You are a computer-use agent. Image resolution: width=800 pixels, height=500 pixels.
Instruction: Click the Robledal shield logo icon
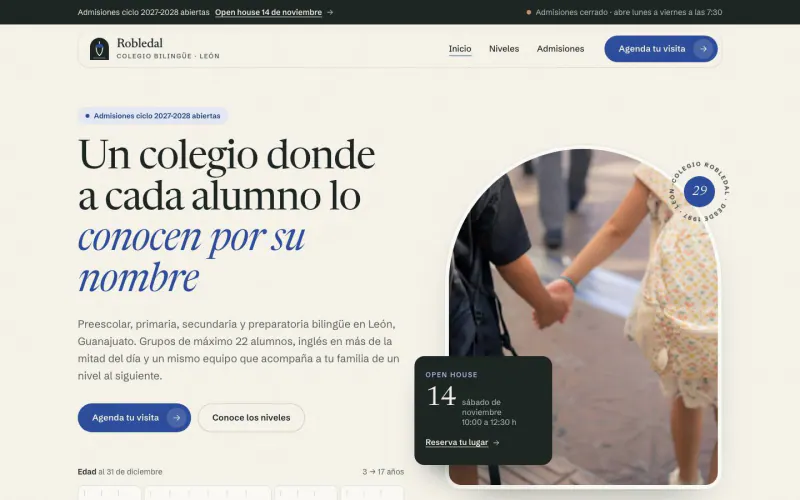click(x=99, y=49)
